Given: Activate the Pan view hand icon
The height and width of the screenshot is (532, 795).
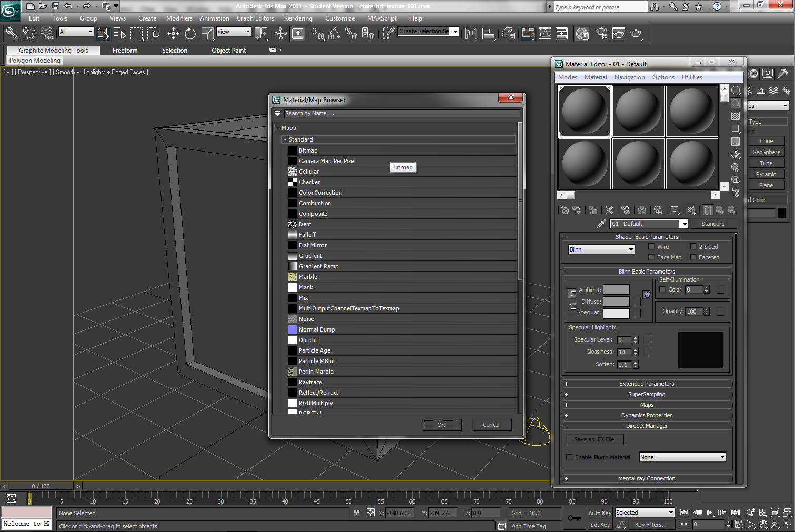Looking at the screenshot, I should pyautogui.click(x=763, y=524).
